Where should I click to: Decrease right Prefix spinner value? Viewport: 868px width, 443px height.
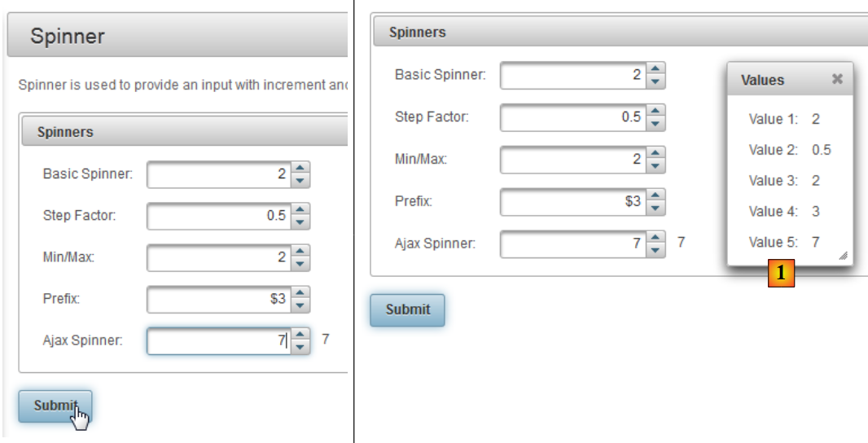[656, 208]
